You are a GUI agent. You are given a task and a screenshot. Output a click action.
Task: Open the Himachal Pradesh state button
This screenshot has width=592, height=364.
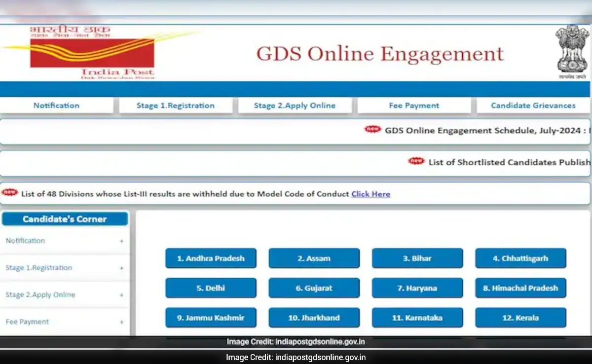click(x=520, y=288)
